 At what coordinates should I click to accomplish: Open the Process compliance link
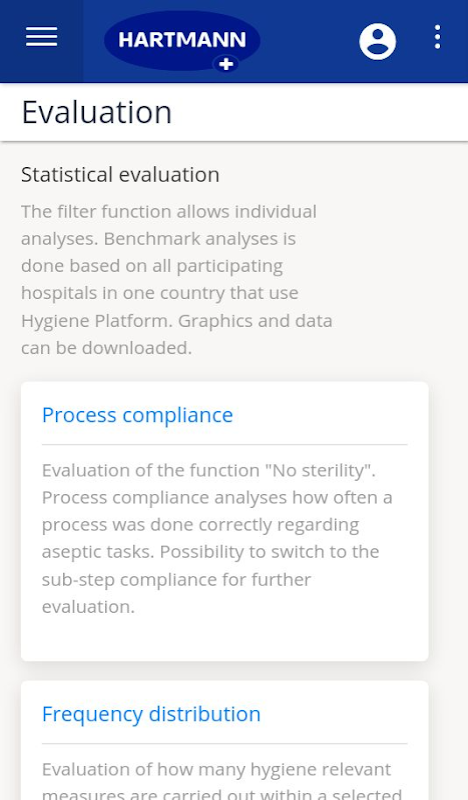(x=137, y=415)
